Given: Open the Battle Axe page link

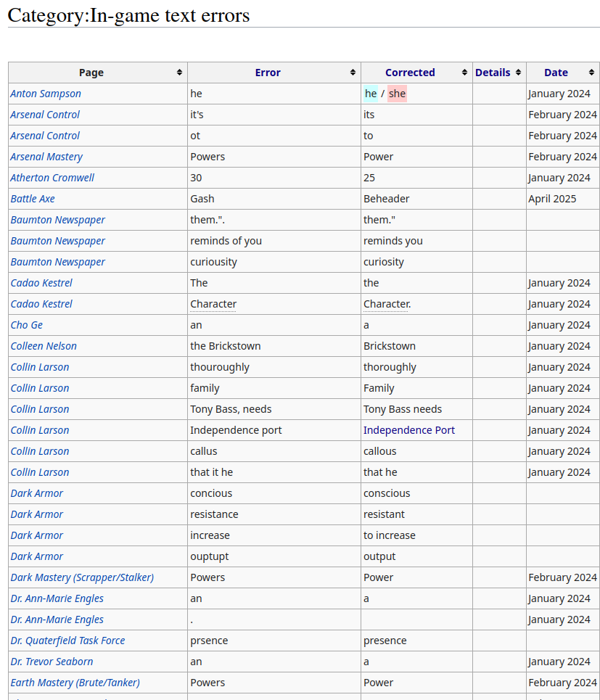Looking at the screenshot, I should [33, 199].
